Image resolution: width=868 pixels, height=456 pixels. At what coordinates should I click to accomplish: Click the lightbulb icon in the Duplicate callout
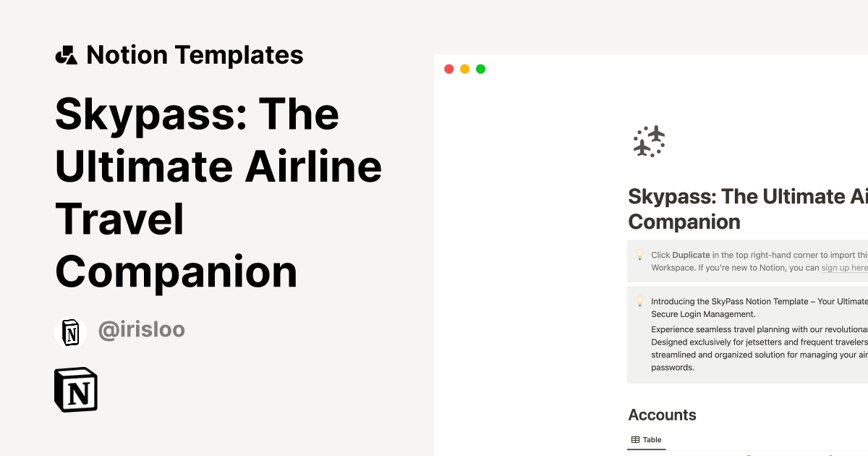[639, 255]
